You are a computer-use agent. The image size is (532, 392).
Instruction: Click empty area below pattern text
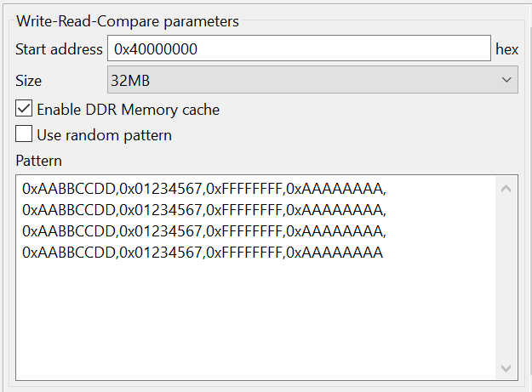[255, 323]
